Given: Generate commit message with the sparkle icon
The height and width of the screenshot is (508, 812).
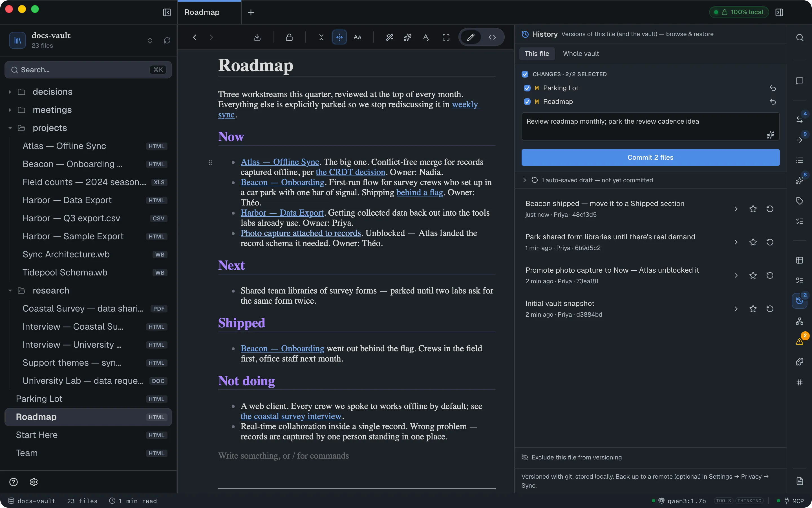Looking at the screenshot, I should coord(770,135).
